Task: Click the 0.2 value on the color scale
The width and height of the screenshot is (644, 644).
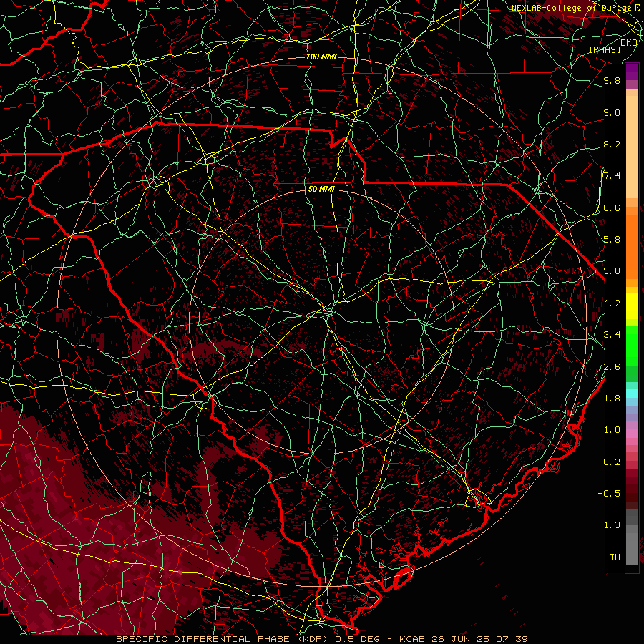Action: [x=612, y=462]
